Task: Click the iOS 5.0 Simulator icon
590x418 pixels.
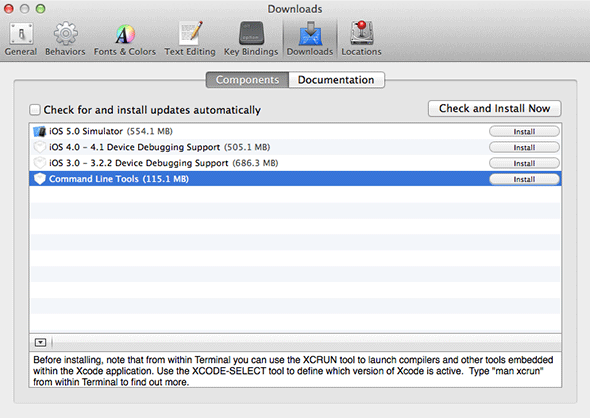Action: point(40,131)
